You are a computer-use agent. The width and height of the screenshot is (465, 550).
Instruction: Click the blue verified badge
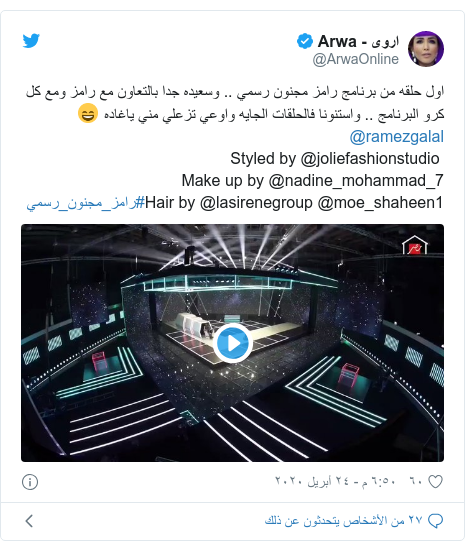pyautogui.click(x=305, y=41)
